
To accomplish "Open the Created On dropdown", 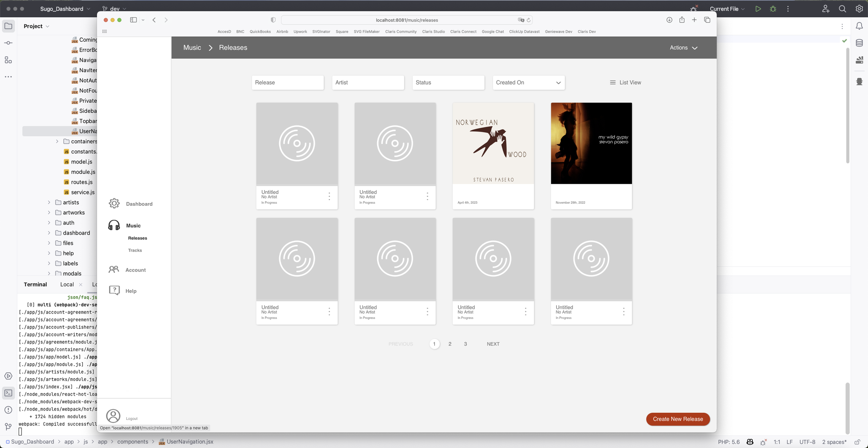I will coord(528,83).
